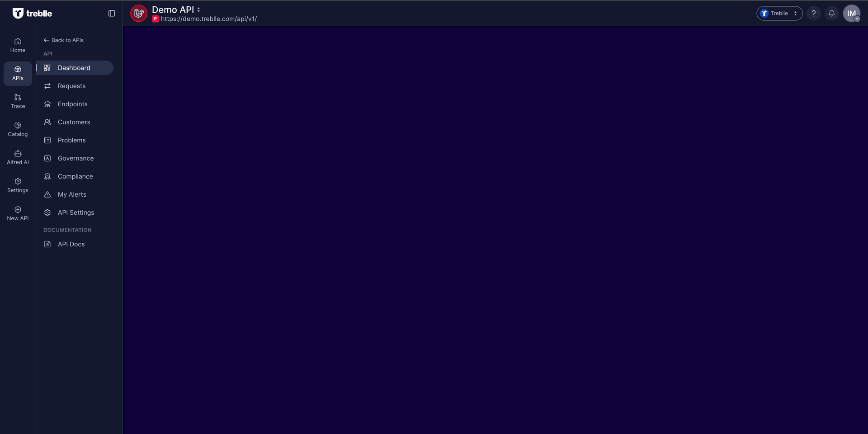
Task: Click the Treblle logo
Action: [x=32, y=13]
